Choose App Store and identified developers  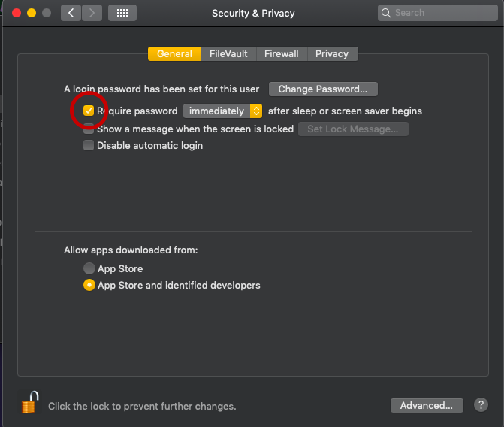89,286
